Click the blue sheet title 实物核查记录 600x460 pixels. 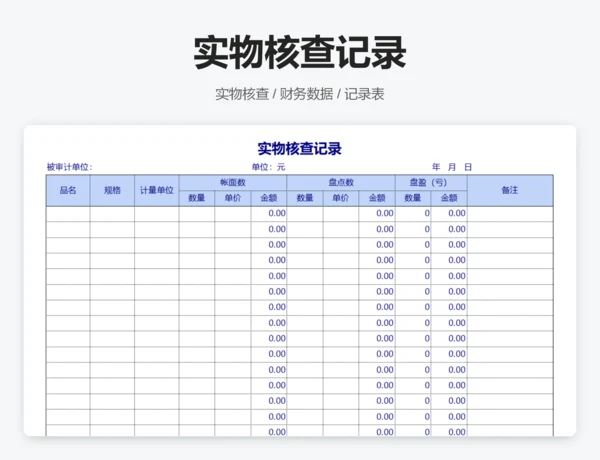300,148
